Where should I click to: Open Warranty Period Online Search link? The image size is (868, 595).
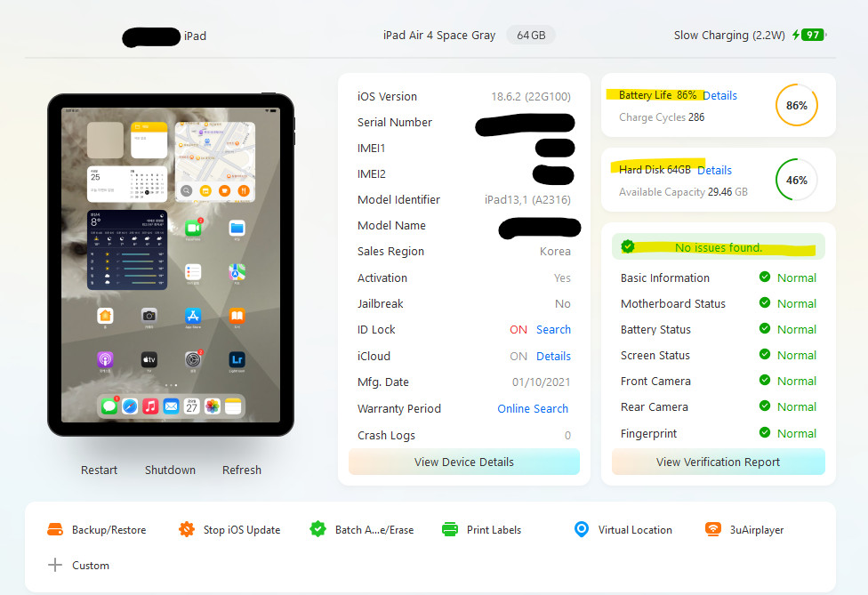pyautogui.click(x=533, y=408)
